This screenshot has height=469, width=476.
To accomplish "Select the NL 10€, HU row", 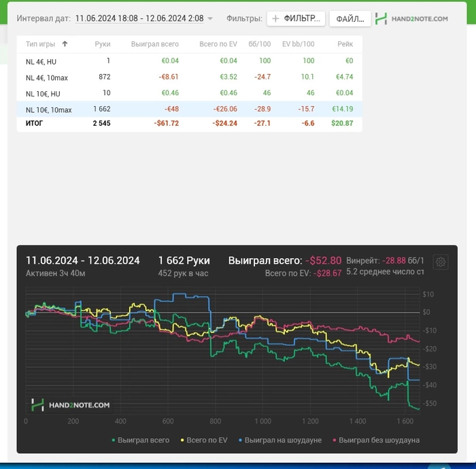I will point(190,93).
